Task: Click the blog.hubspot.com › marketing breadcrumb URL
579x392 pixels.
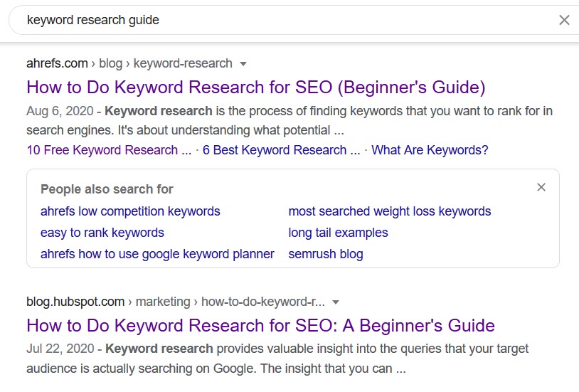Action: (x=176, y=302)
